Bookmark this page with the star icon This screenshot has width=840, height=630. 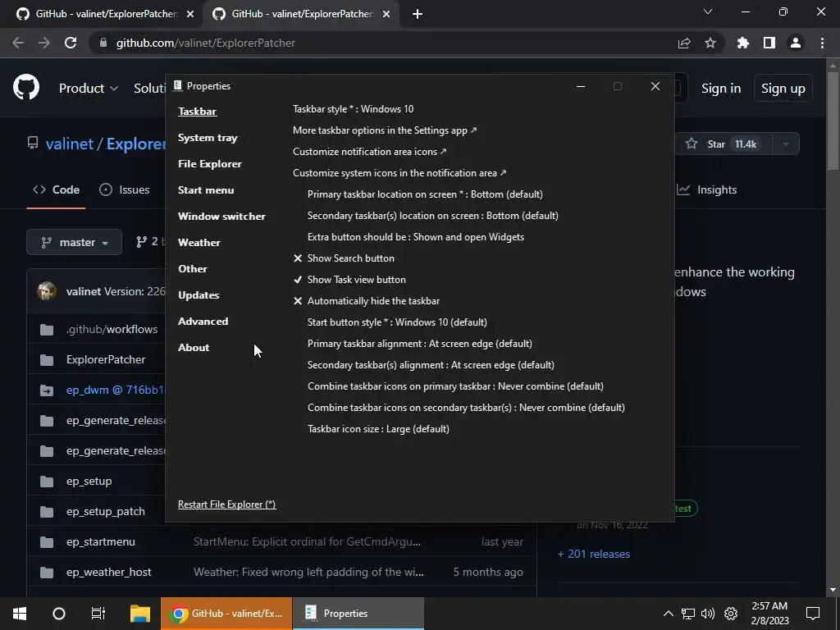point(710,43)
